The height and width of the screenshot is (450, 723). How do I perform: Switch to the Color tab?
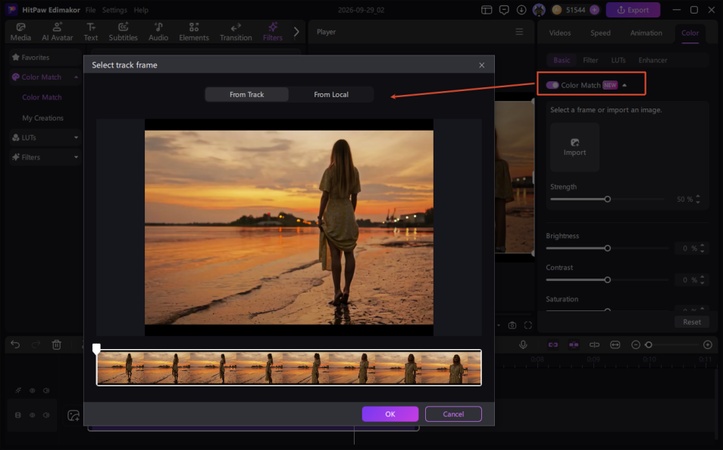coord(690,33)
